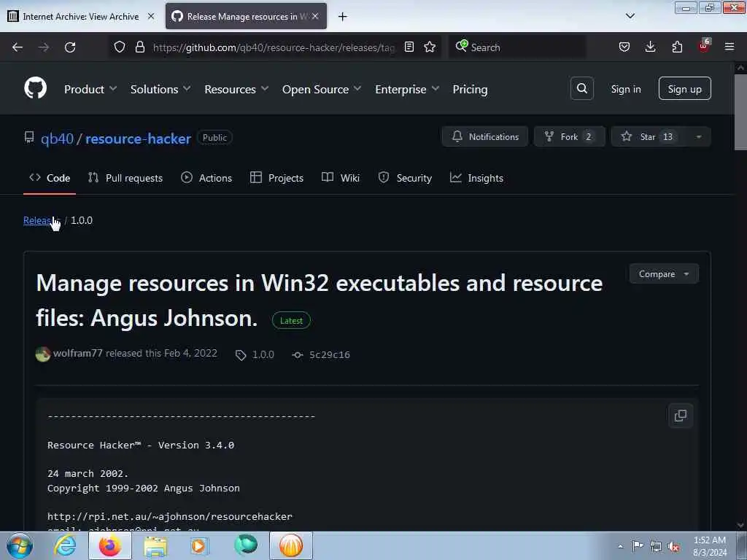This screenshot has height=560, width=747.
Task: Open Action Center flag tray icon
Action: (x=638, y=546)
